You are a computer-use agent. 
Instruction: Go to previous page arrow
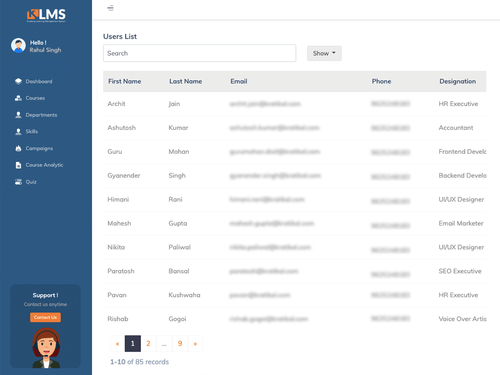117,344
